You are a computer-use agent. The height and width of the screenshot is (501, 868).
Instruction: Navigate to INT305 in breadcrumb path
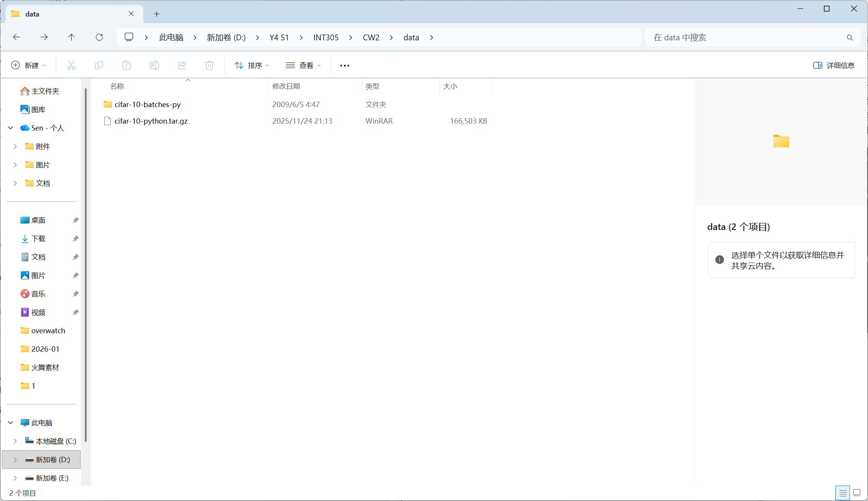(326, 37)
